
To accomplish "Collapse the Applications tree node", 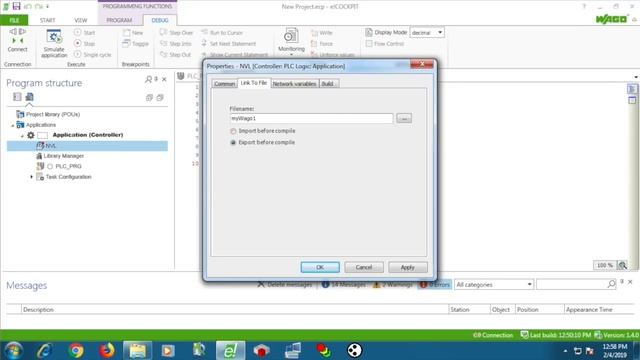I will point(12,125).
